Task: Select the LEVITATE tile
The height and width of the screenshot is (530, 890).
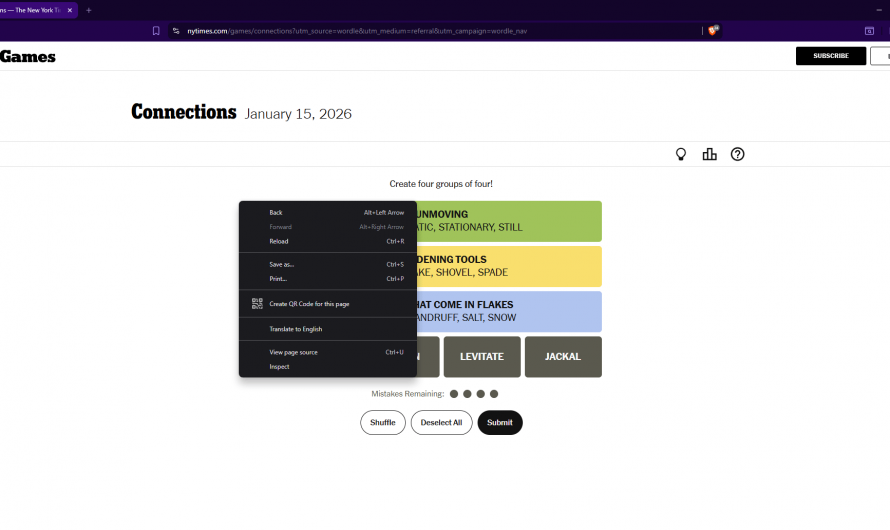Action: coord(482,357)
